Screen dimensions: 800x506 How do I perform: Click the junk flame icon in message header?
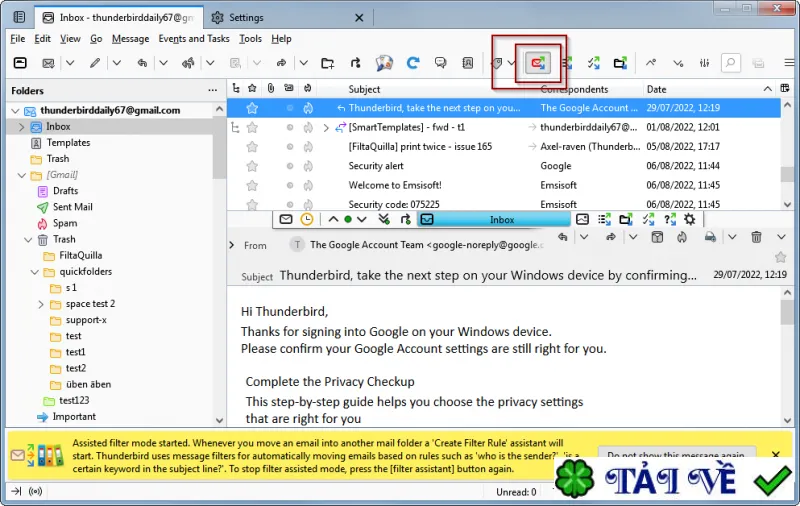(x=682, y=237)
